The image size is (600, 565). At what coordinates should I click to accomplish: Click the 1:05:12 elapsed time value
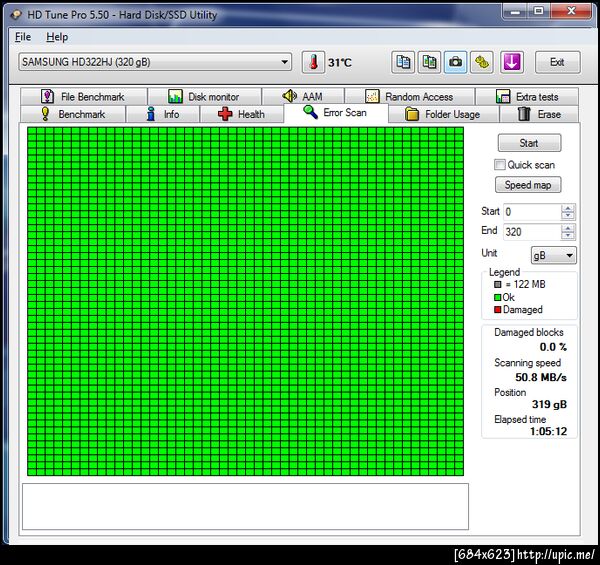coord(548,431)
